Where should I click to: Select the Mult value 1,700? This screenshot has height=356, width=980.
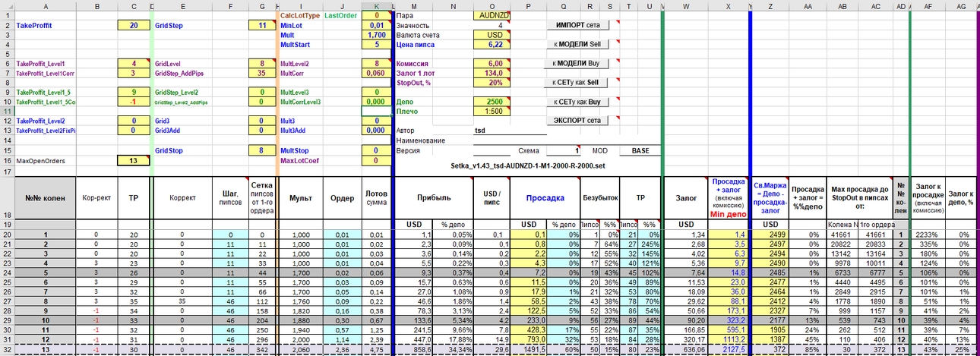point(375,35)
